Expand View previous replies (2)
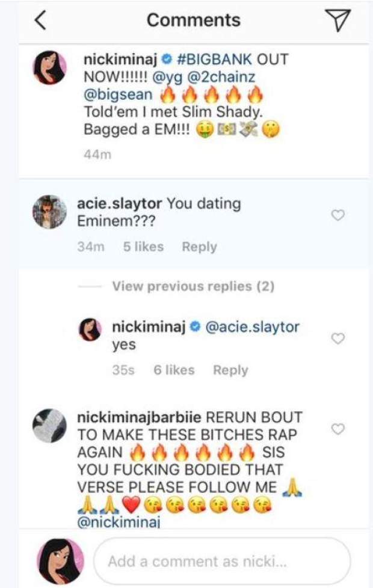The height and width of the screenshot is (588, 373). coord(193,287)
